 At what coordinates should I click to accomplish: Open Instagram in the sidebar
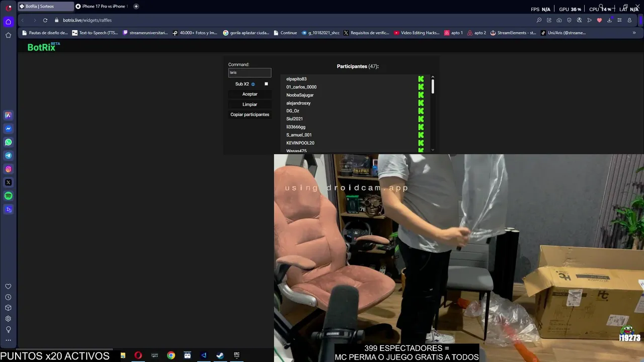pos(8,169)
